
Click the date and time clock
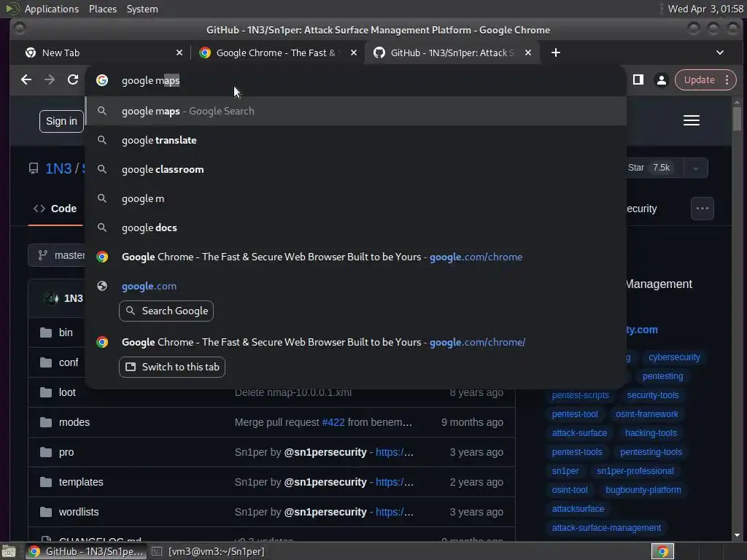705,9
